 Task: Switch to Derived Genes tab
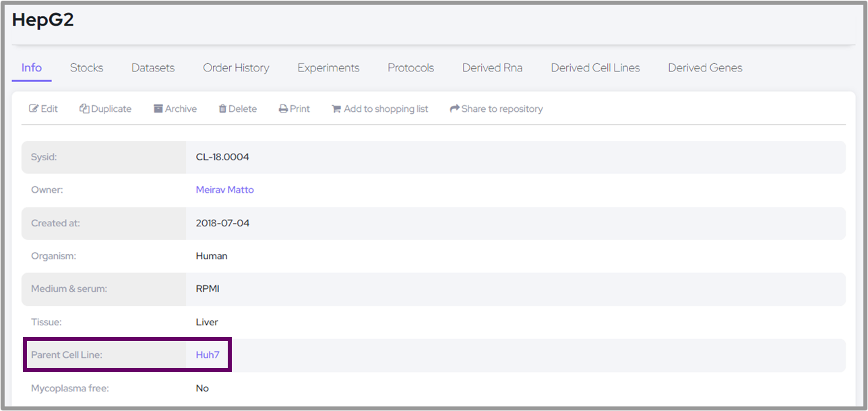[x=705, y=68]
